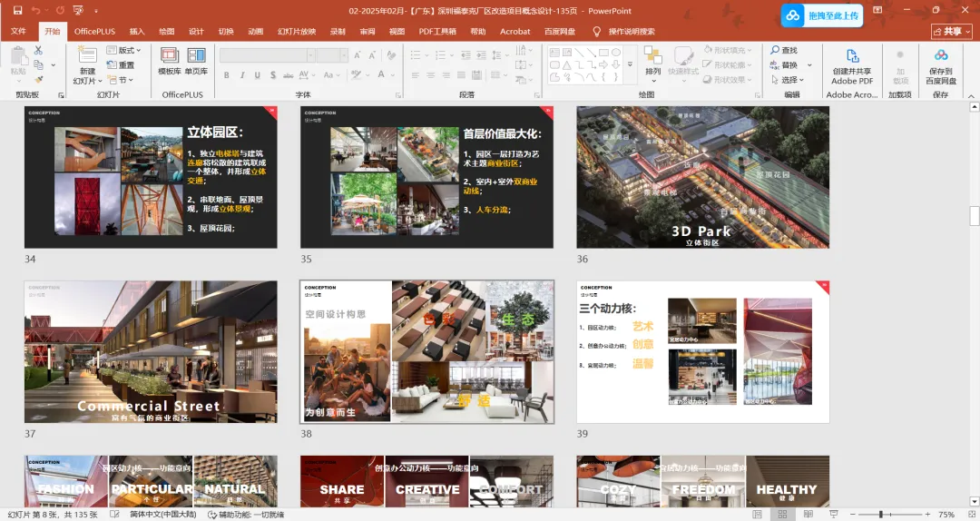Click the zoom slider handle
This screenshot has width=980, height=521.
tap(880, 514)
